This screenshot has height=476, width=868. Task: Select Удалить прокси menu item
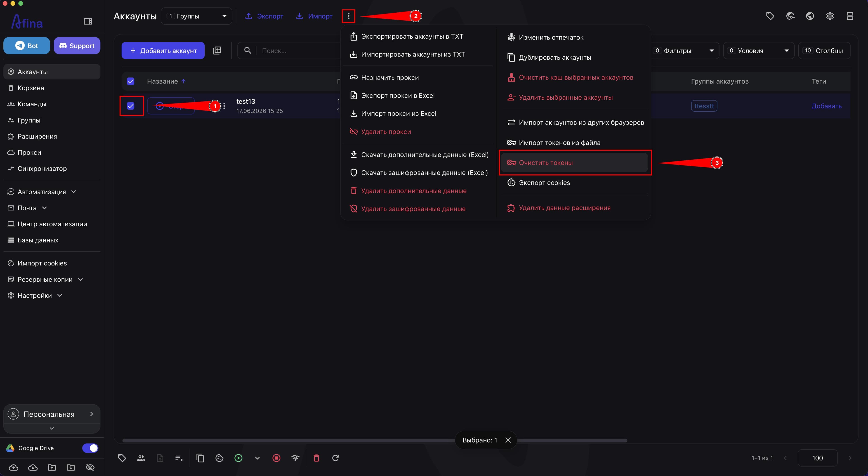pos(418,132)
